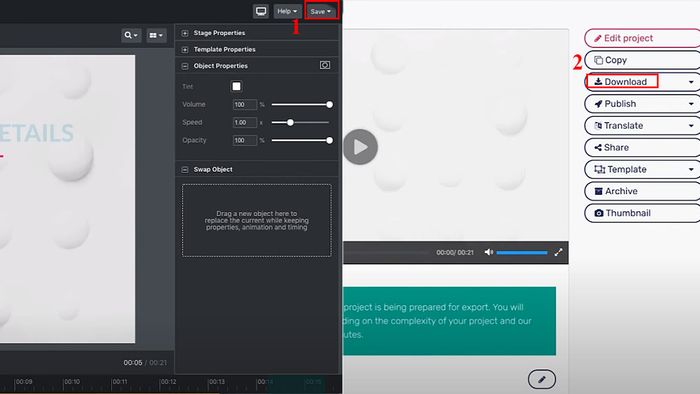Click the 00:05 current time display
Image resolution: width=700 pixels, height=394 pixels.
click(133, 363)
